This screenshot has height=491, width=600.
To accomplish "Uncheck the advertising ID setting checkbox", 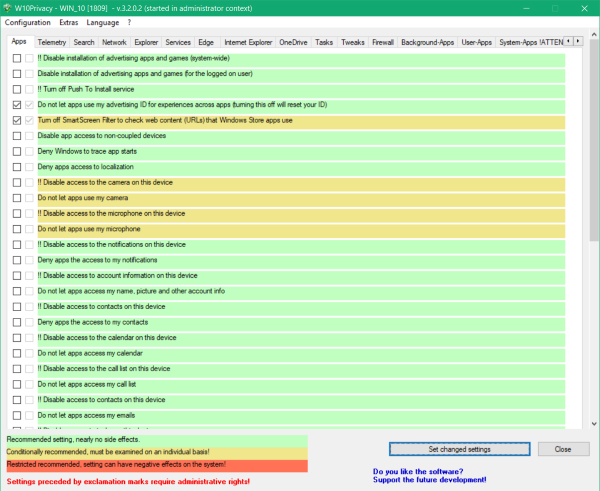I will tap(17, 105).
